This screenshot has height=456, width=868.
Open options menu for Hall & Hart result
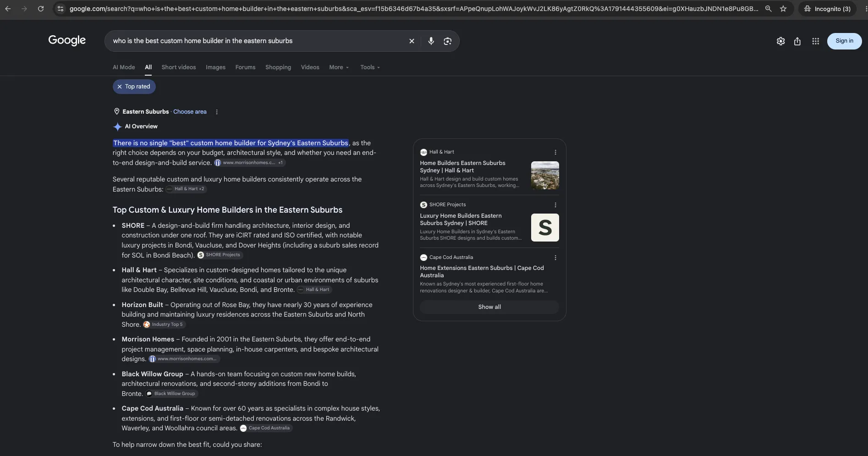pos(555,152)
